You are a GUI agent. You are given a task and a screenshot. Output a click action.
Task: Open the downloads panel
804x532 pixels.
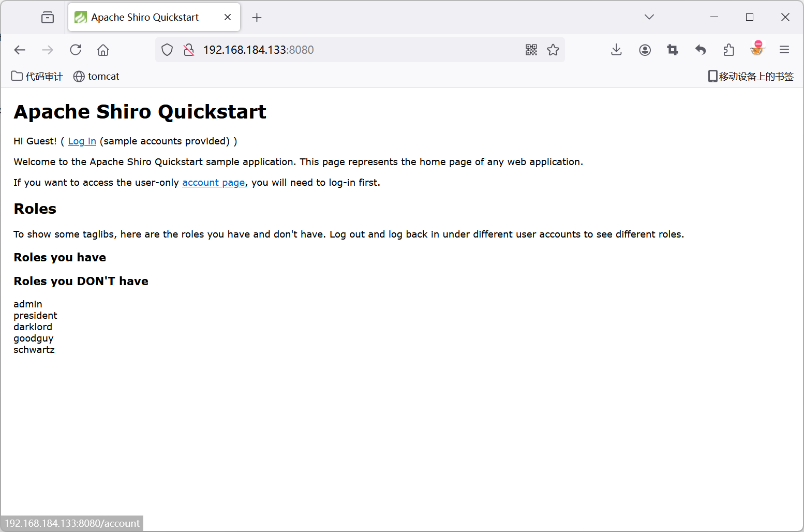pos(616,50)
